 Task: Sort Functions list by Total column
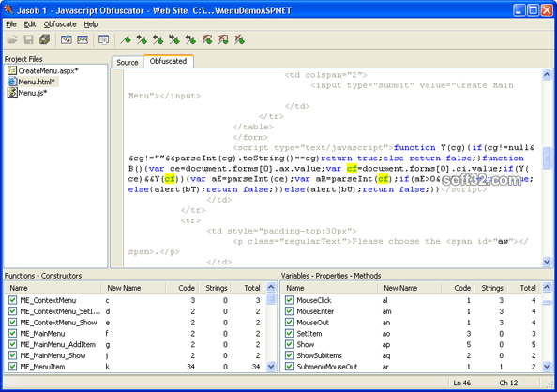pos(248,288)
